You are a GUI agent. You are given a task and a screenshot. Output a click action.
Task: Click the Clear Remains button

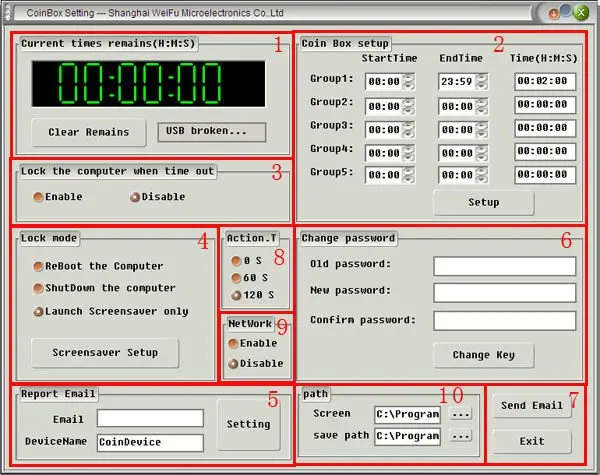tap(89, 132)
